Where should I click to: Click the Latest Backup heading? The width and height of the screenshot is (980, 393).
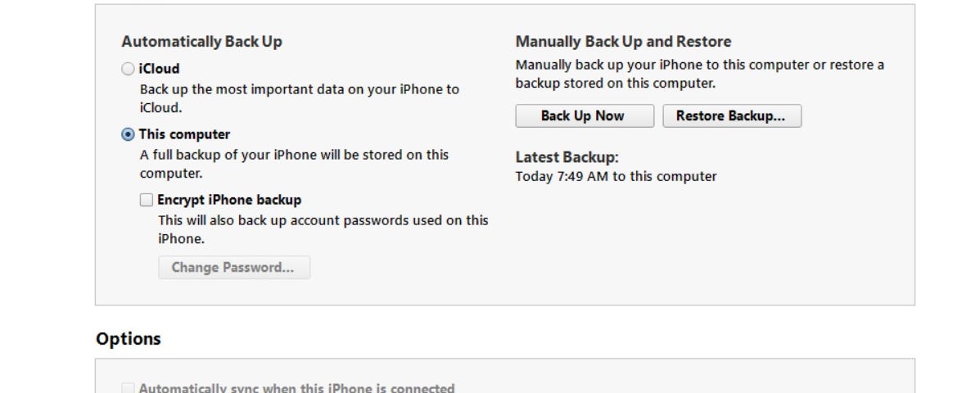click(x=567, y=157)
